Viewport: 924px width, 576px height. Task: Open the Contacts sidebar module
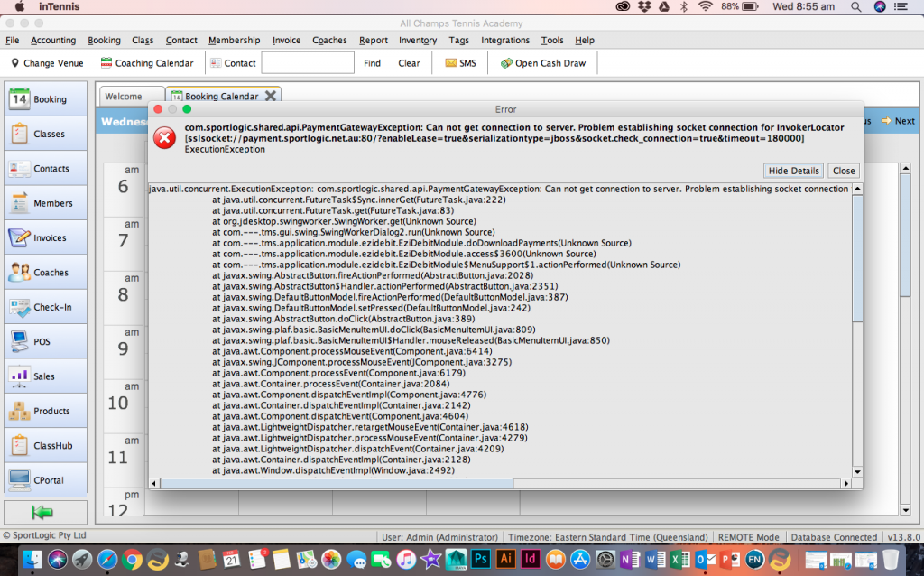click(x=45, y=169)
